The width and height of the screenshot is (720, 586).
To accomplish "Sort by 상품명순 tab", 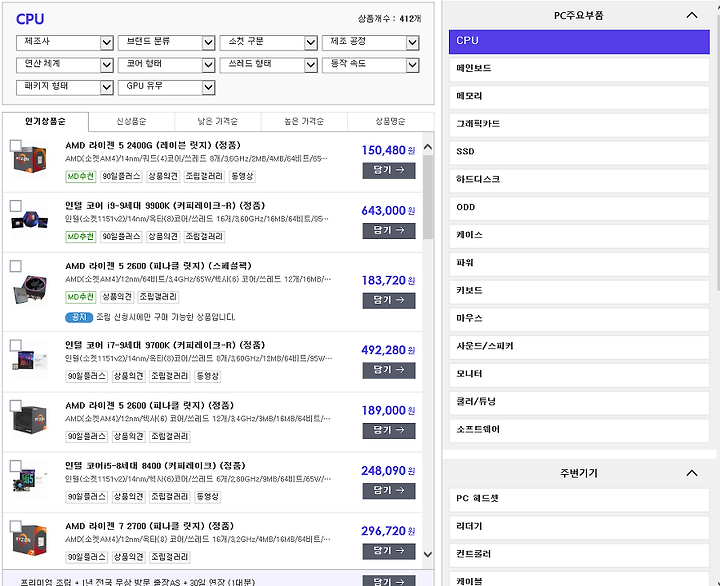I will click(390, 122).
